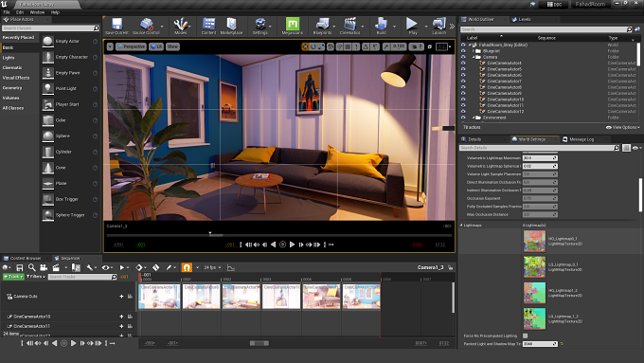Select Cinematic category in Place Actors
Viewport: 644px width, 363px height.
(x=12, y=67)
